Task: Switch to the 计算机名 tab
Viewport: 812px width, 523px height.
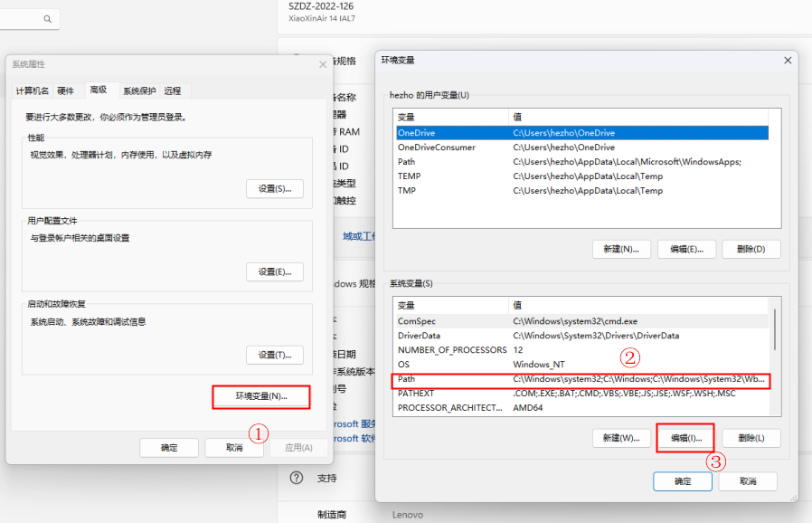Action: click(x=33, y=90)
